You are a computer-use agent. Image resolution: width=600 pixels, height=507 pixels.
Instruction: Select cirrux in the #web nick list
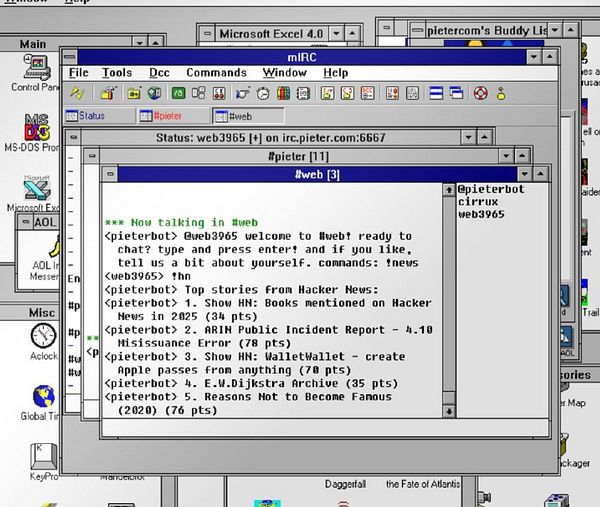coord(478,202)
